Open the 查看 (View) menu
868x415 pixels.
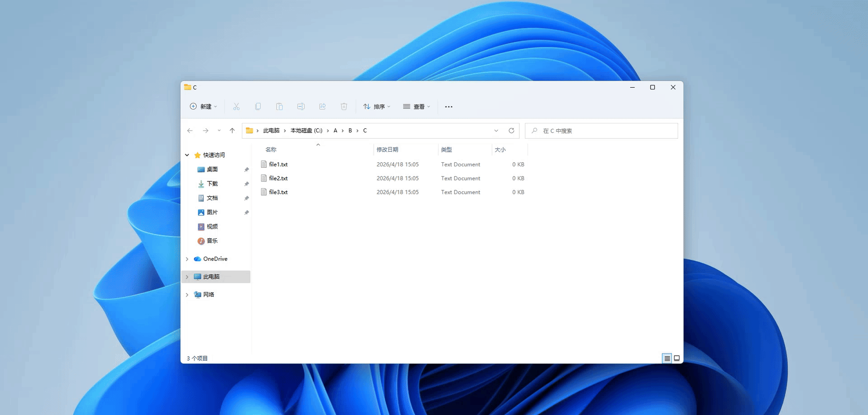(x=416, y=107)
